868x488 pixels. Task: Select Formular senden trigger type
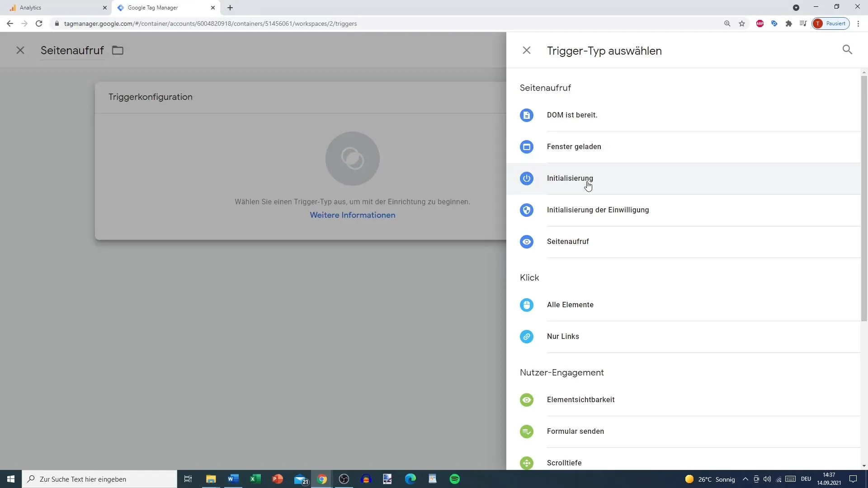(683, 432)
